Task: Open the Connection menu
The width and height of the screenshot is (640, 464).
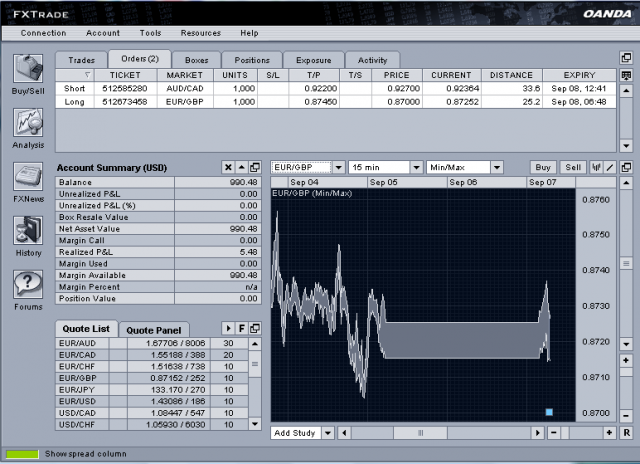Action: pyautogui.click(x=43, y=33)
